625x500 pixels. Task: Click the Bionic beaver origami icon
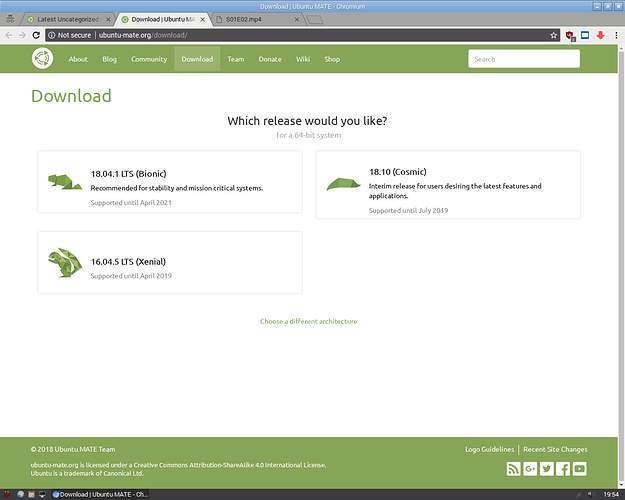click(x=65, y=182)
